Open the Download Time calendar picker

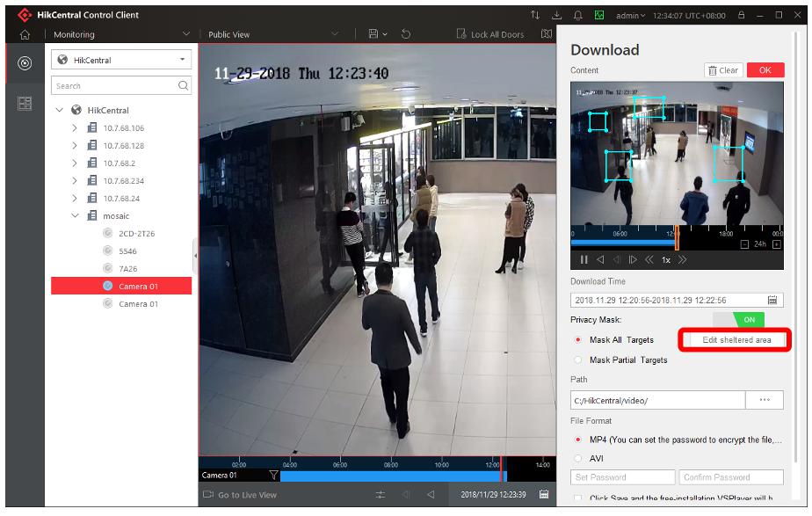772,301
